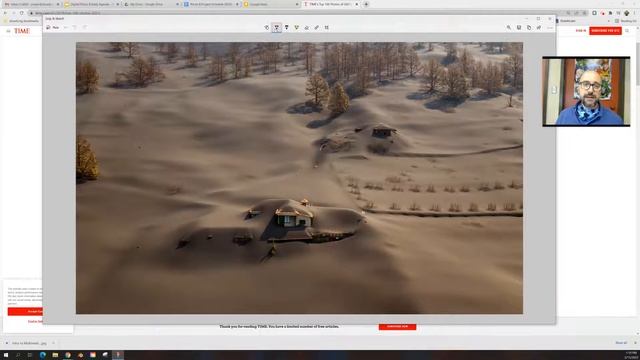The height and width of the screenshot is (360, 640).
Task: Click the Zoom icon in Snip & Sketch
Action: (x=509, y=27)
